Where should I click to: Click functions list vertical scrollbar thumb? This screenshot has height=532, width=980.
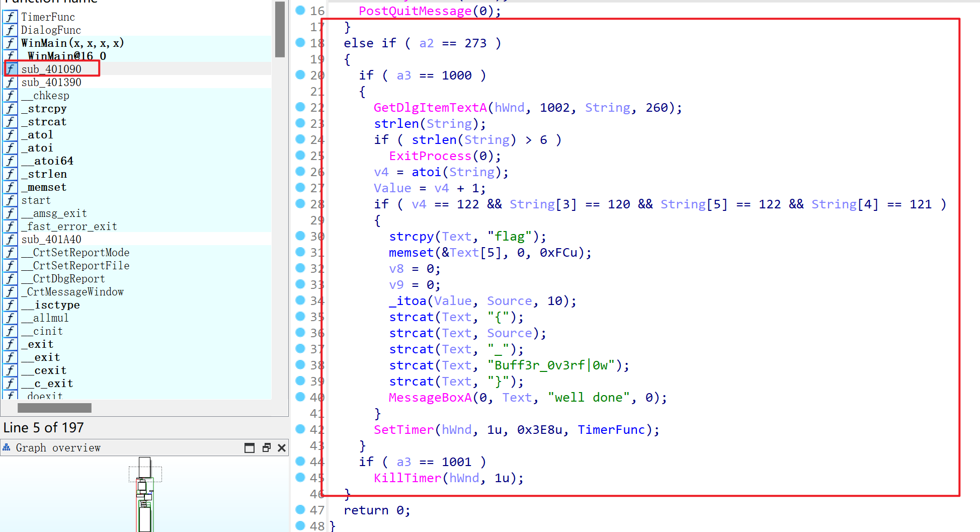pyautogui.click(x=280, y=29)
